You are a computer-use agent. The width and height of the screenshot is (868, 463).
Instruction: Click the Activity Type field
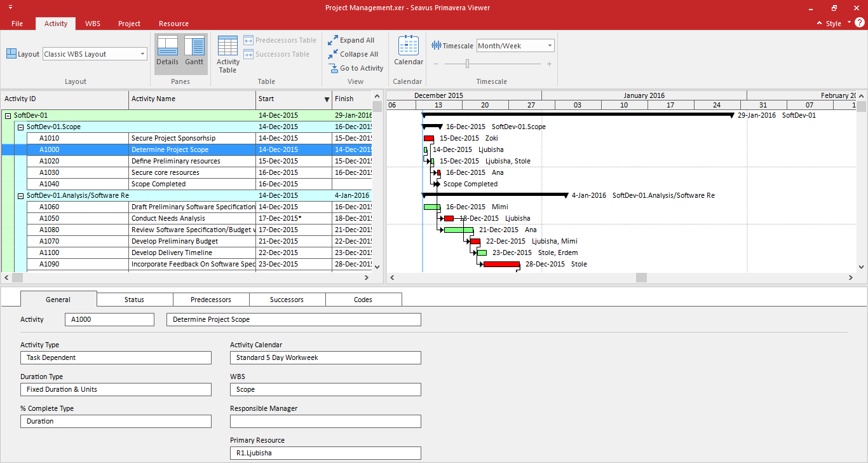(x=116, y=357)
